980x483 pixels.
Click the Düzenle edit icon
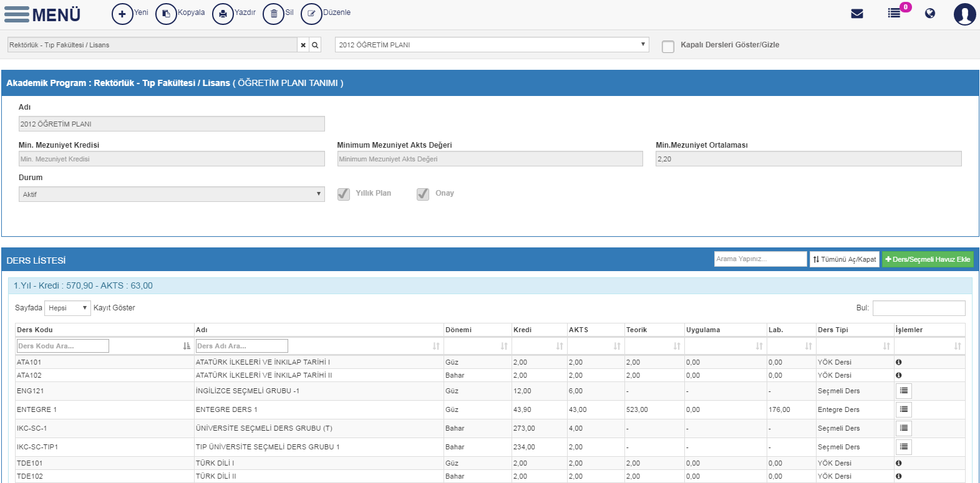[311, 14]
